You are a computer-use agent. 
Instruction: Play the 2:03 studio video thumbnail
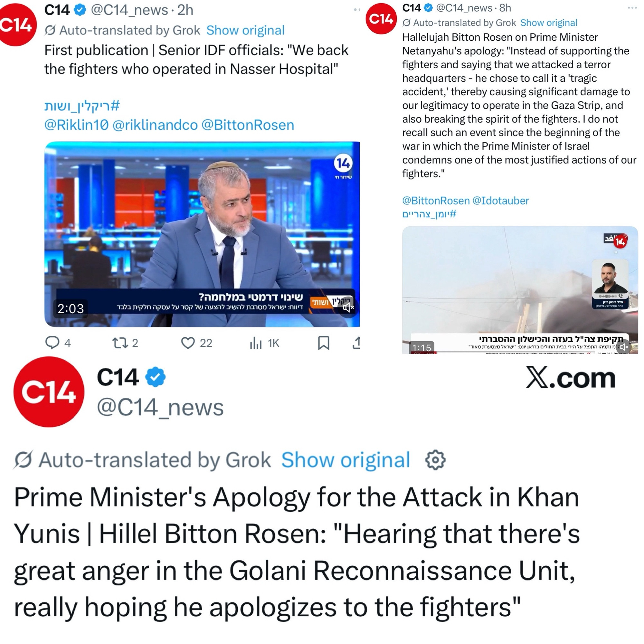(202, 234)
